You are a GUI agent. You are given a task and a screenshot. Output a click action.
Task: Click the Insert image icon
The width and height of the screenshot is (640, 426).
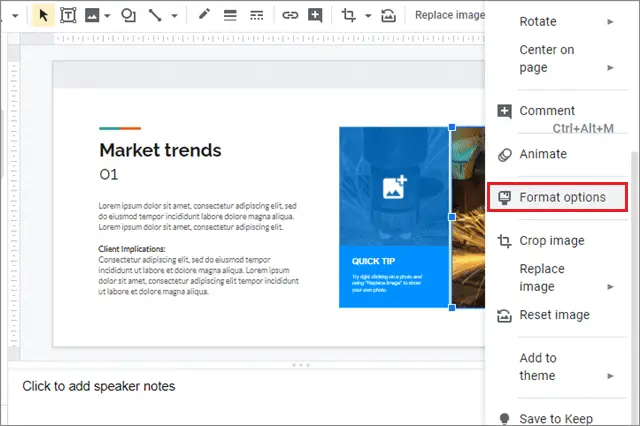92,16
